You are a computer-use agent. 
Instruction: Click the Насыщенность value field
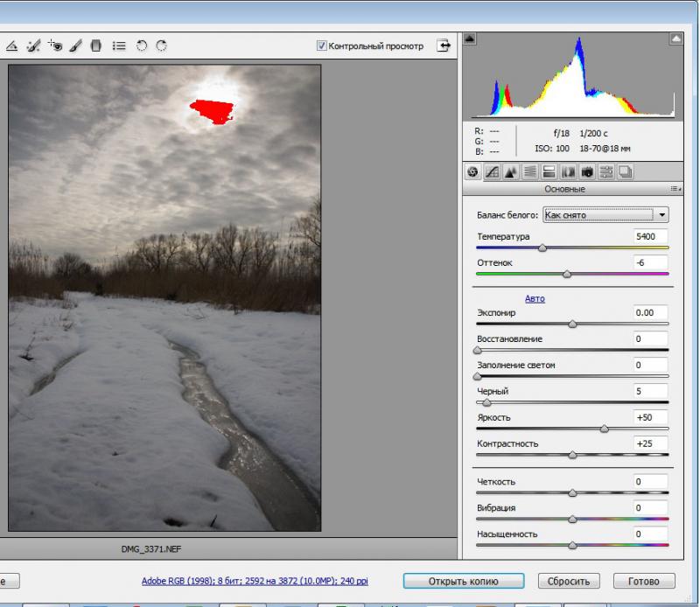click(x=650, y=534)
